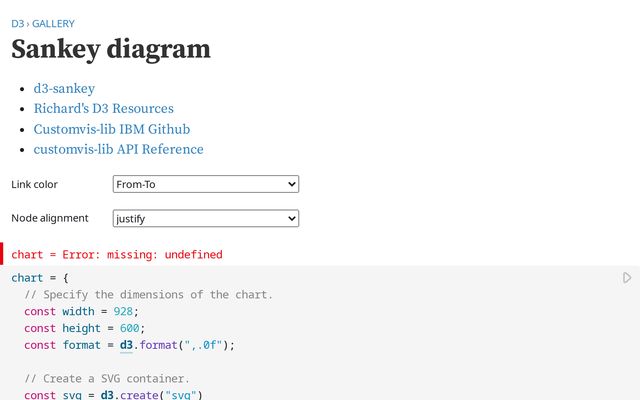Click the Link color label

click(x=34, y=184)
